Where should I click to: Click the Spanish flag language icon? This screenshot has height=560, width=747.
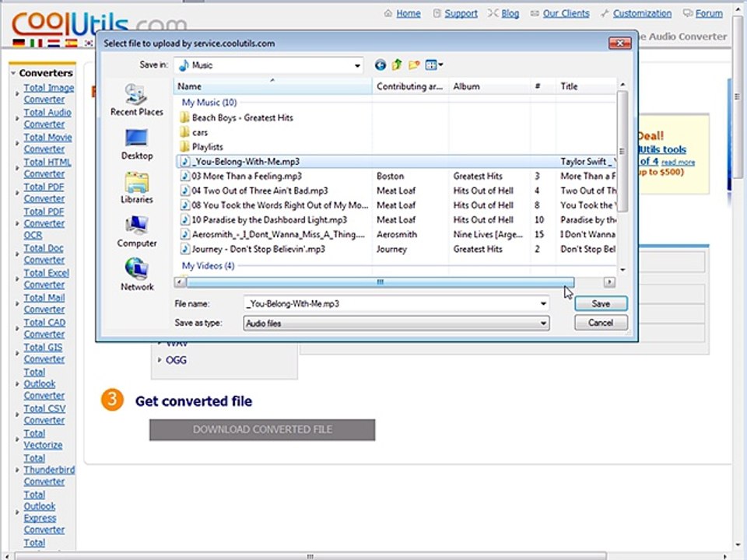point(71,44)
